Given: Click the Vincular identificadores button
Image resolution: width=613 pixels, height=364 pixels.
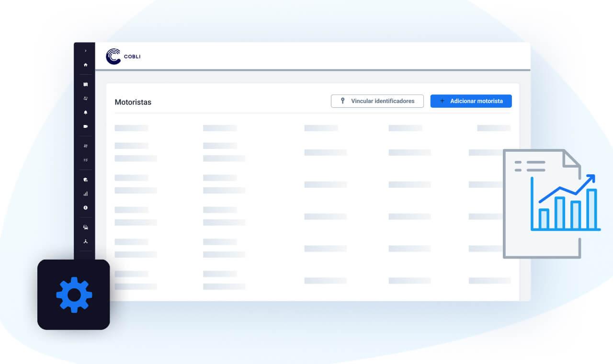Looking at the screenshot, I should point(377,101).
